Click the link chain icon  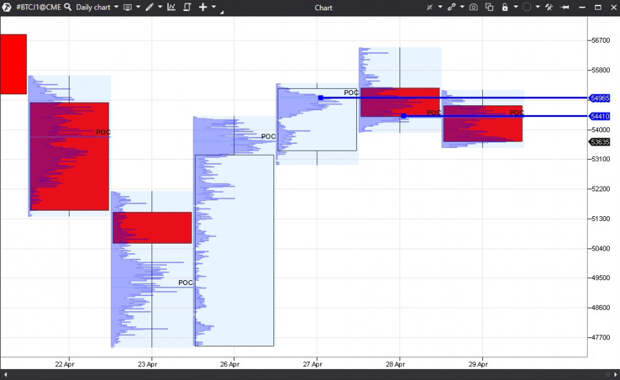(x=452, y=7)
